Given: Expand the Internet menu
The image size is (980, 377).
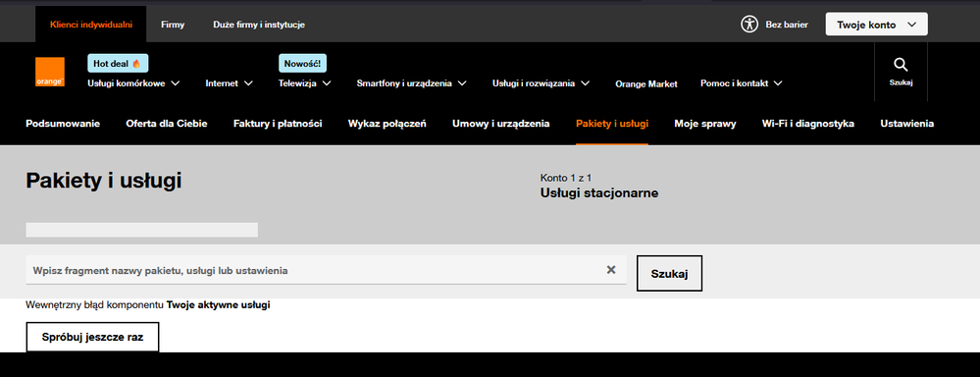Looking at the screenshot, I should tap(229, 83).
